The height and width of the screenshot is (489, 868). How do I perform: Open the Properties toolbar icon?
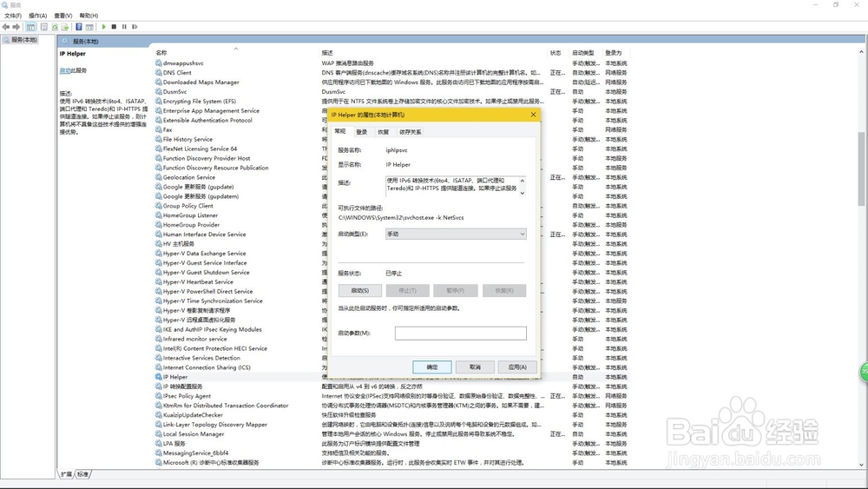pyautogui.click(x=44, y=27)
